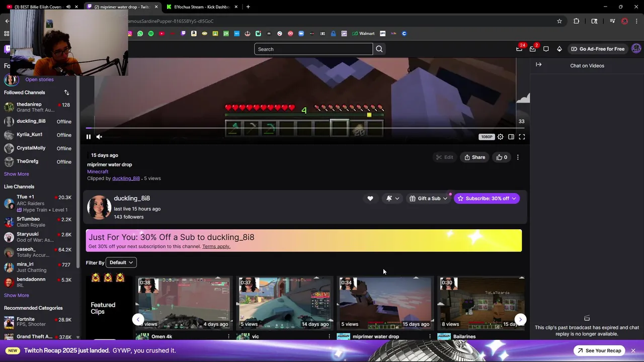Open mira_irl Just Chatting channel

tap(39, 267)
